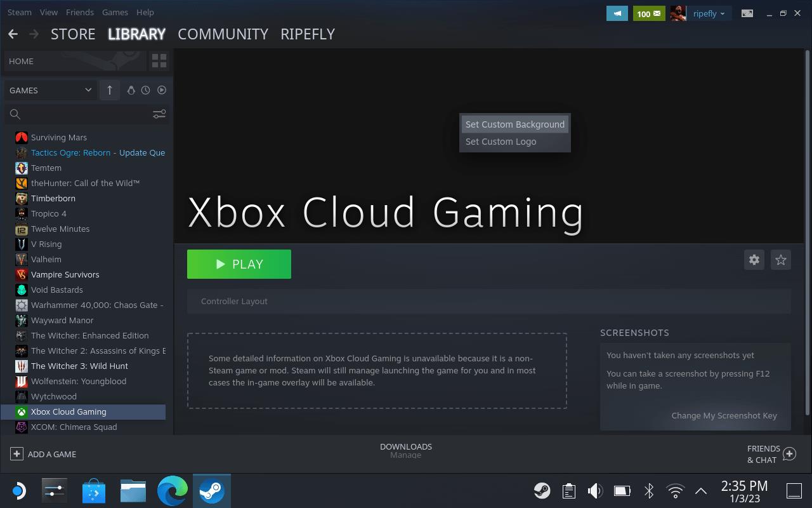Open advanced filters icon in the search bar
Image resolution: width=812 pixels, height=508 pixels.
pyautogui.click(x=159, y=114)
